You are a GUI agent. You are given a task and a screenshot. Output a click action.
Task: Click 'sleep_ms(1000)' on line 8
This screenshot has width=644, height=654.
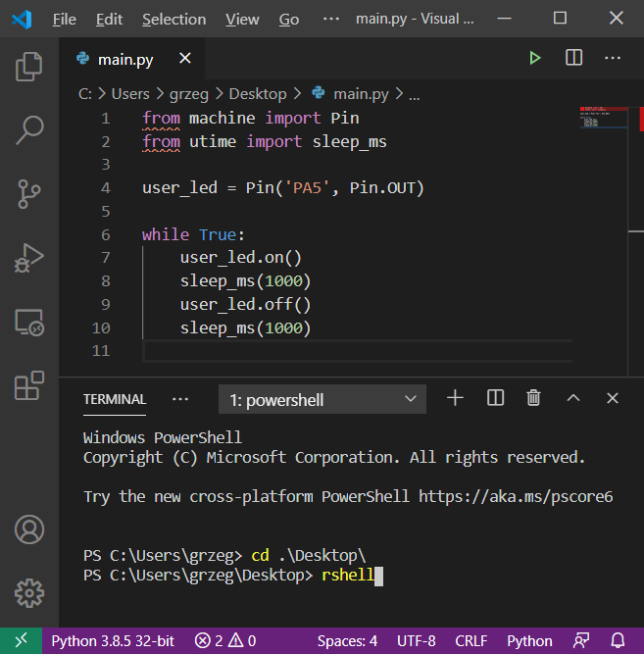click(245, 281)
